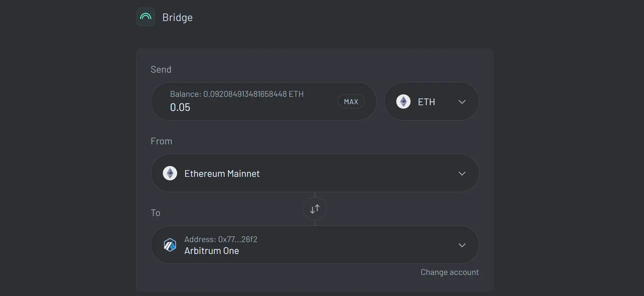This screenshot has height=296, width=644.
Task: Select the ETH token name label
Action: coord(426,102)
